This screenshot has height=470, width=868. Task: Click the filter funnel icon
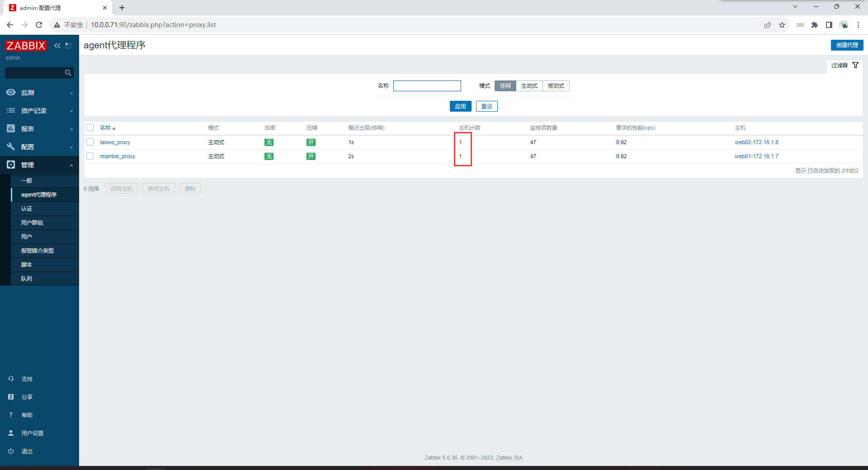point(855,66)
